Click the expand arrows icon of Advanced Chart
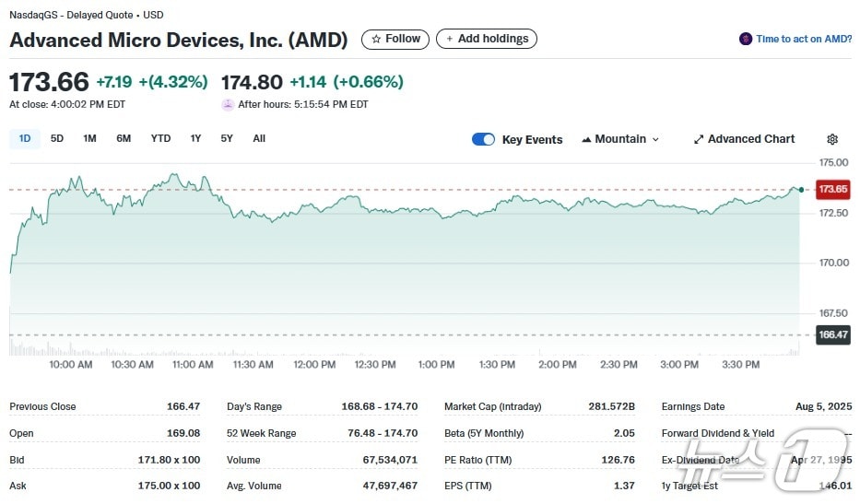This screenshot has height=504, width=860. click(698, 139)
